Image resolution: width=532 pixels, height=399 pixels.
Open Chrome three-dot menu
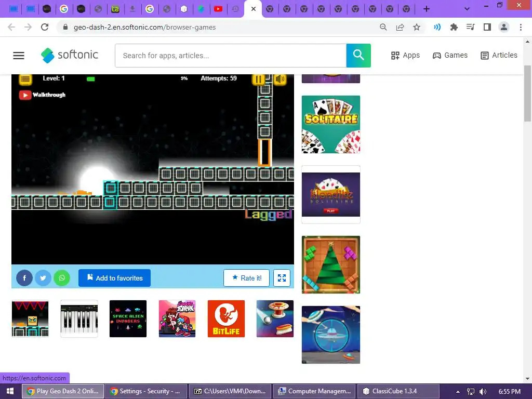point(521,27)
